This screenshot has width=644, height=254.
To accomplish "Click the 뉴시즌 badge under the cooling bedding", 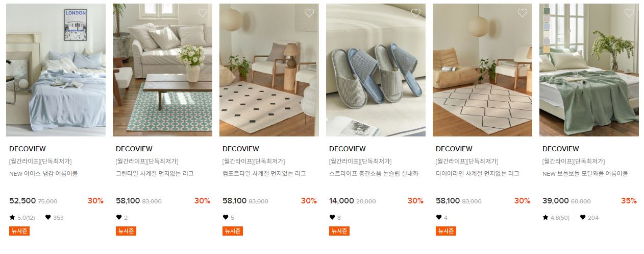I will click(19, 231).
